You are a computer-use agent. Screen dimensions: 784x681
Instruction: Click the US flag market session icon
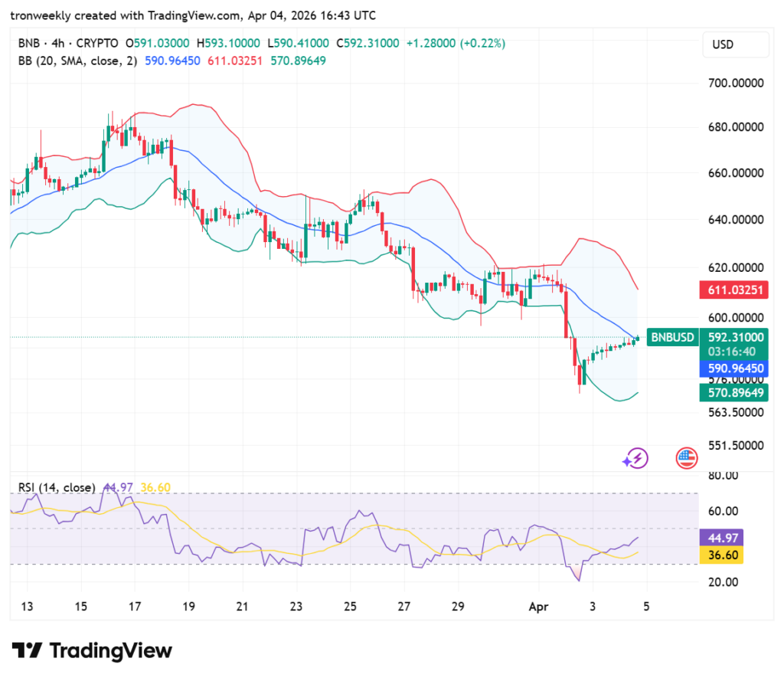pyautogui.click(x=686, y=457)
